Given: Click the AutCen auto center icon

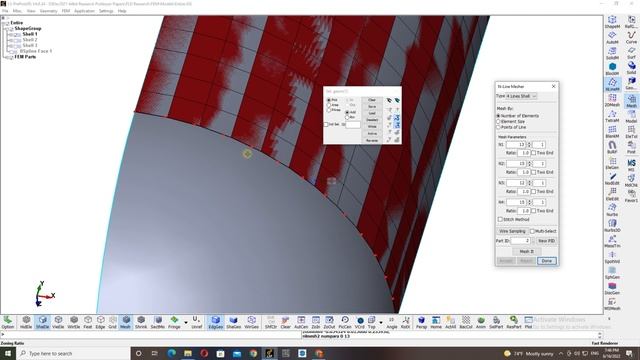Looking at the screenshot, I should coord(301,322).
